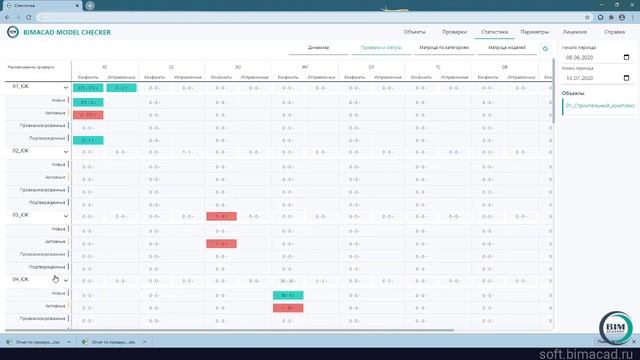Collapse the 04_ check group chevron
Image resolution: width=640 pixels, height=360 pixels.
point(66,280)
